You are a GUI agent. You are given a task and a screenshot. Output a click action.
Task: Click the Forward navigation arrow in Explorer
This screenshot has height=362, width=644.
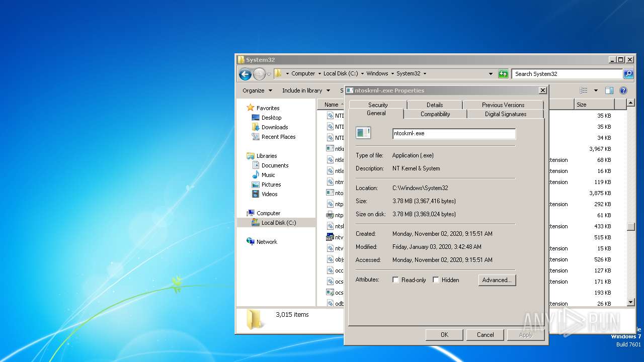click(259, 74)
